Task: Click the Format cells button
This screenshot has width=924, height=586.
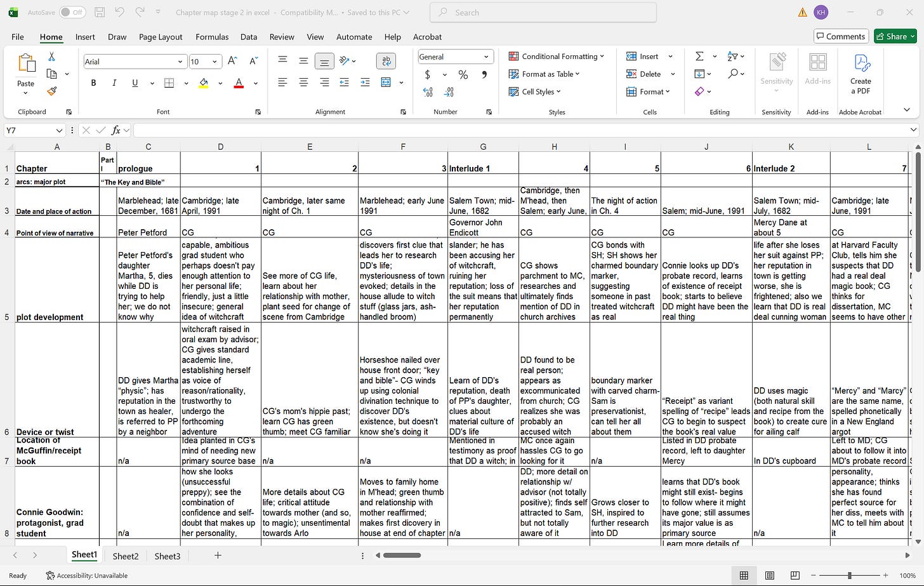Action: (x=648, y=91)
